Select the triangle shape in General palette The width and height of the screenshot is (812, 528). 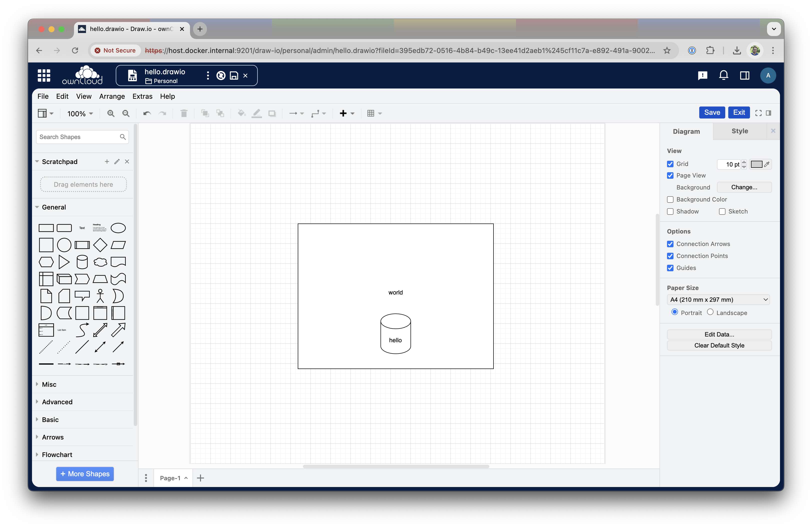[64, 262]
